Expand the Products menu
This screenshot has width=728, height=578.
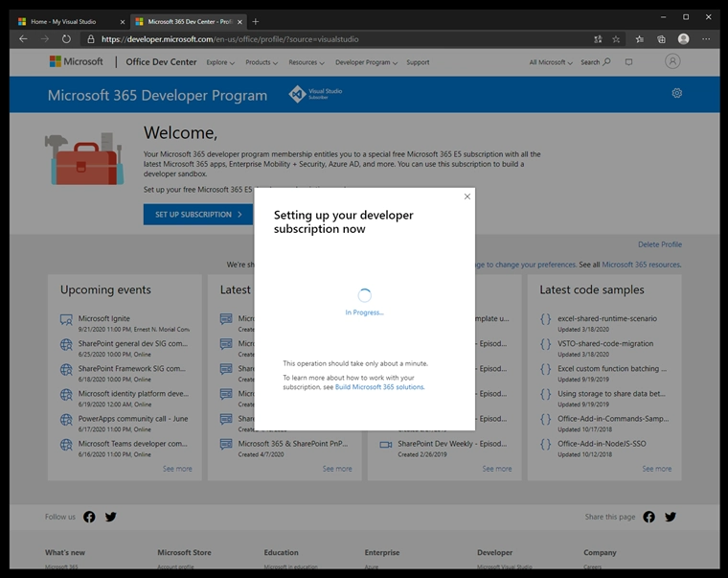point(262,62)
